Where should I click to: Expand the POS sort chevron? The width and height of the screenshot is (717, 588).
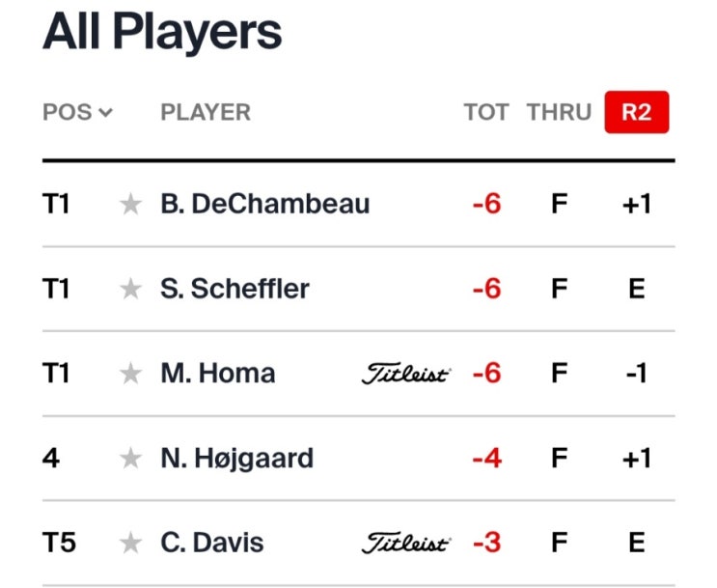[x=105, y=112]
